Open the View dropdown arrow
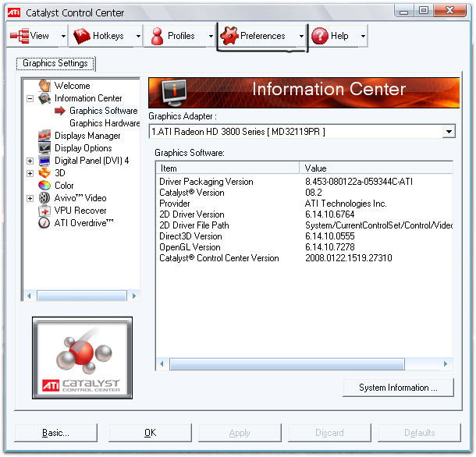Viewport: 476px width, 457px height. click(63, 36)
